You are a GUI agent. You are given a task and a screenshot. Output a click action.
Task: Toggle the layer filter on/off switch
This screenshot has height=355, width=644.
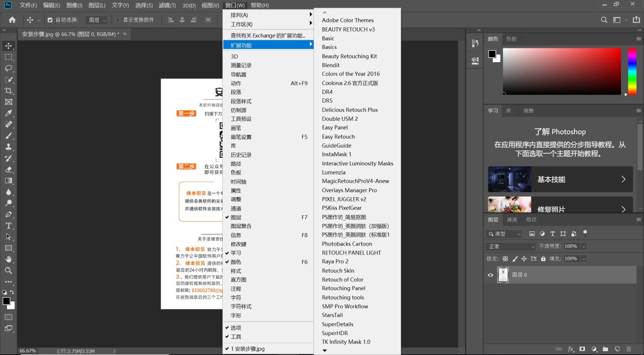coord(585,234)
